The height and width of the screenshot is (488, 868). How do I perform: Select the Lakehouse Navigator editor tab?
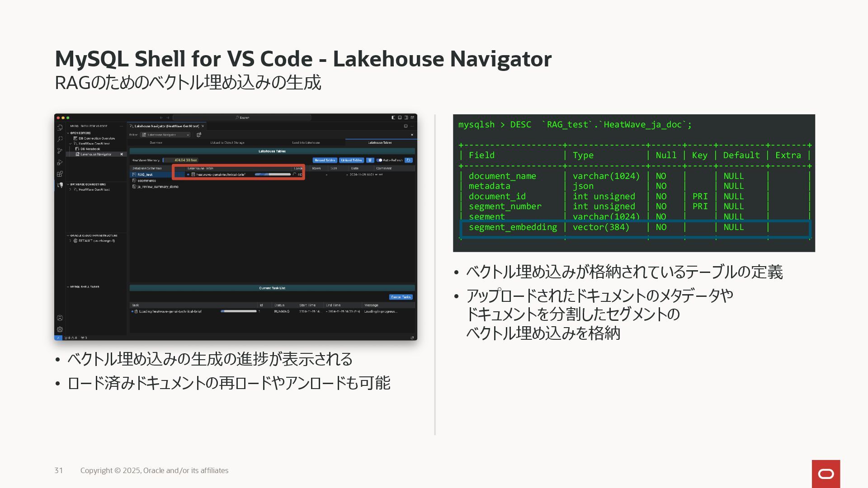tap(166, 126)
